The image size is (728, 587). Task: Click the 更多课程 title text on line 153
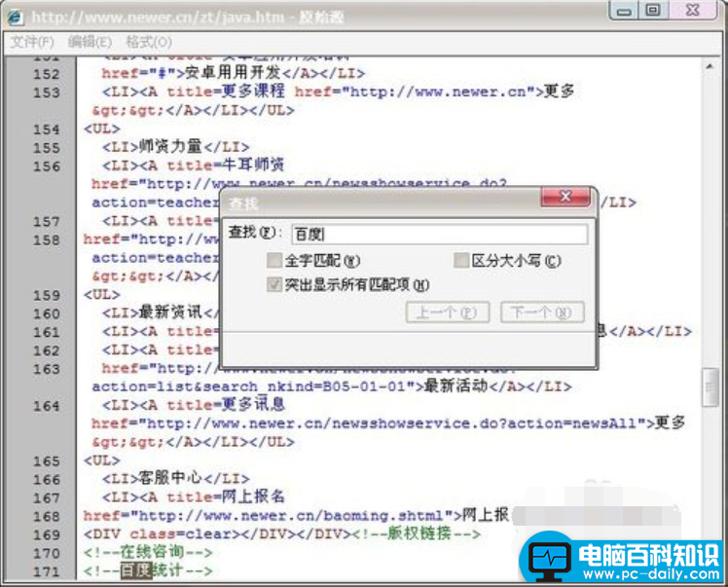(x=253, y=91)
